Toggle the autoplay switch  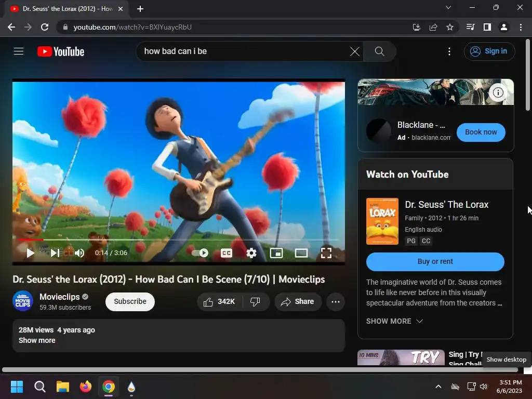pos(200,253)
